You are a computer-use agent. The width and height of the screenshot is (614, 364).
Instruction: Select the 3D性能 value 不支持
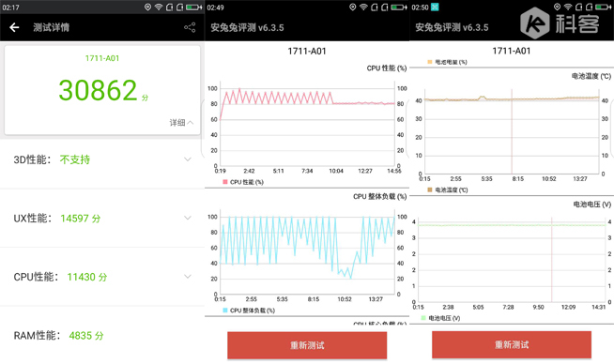pyautogui.click(x=75, y=159)
